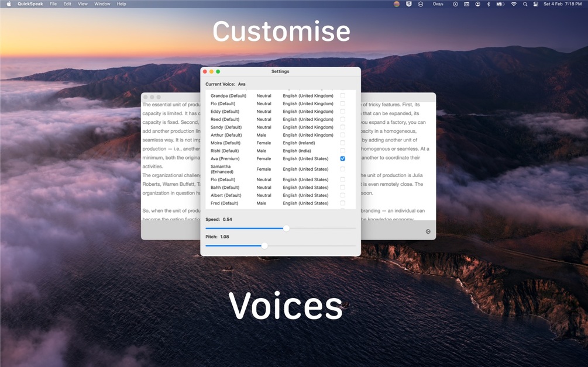Click the 'Current Voice: Ava' label
The height and width of the screenshot is (367, 588).
(225, 84)
